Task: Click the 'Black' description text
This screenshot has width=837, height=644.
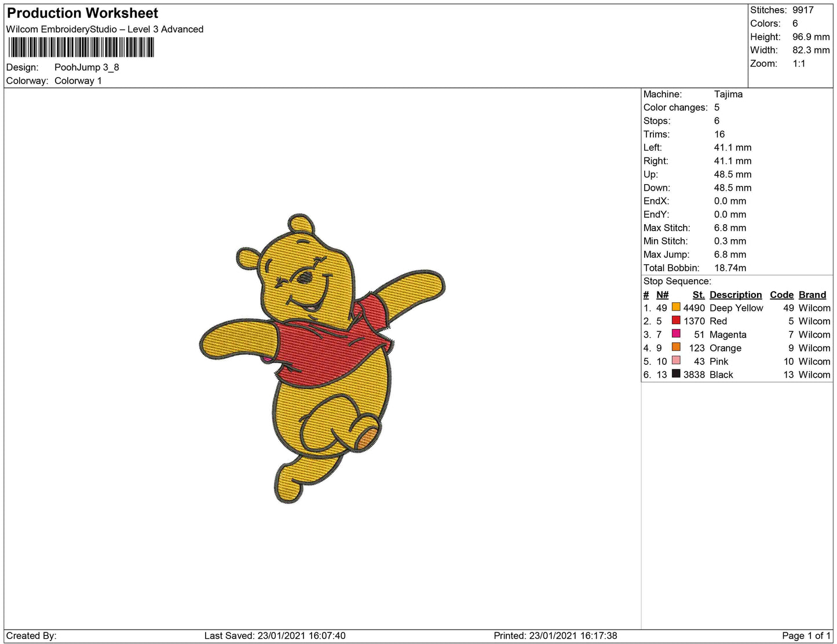Action: coord(721,375)
